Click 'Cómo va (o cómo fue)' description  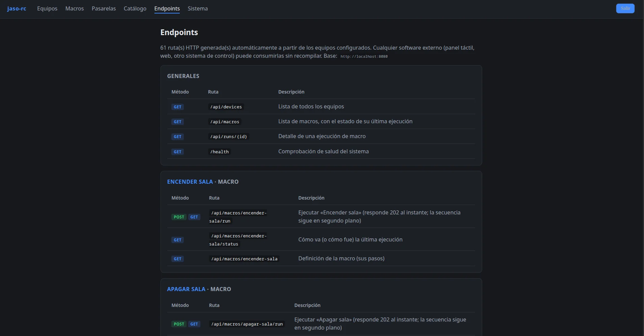(x=350, y=239)
